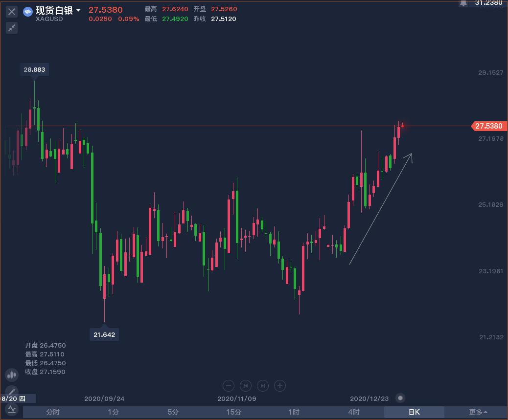Viewport: 508px width, 420px height.
Task: Expand the 更多 more timeframes menu
Action: pyautogui.click(x=478, y=412)
